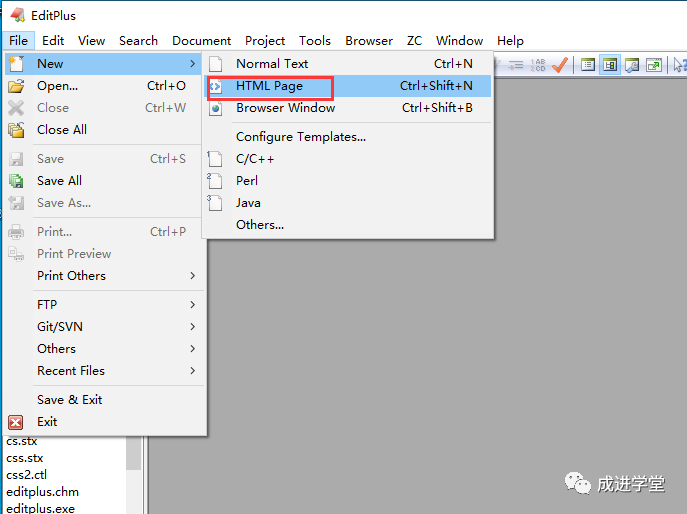Open the Tools menu
The height and width of the screenshot is (514, 687).
point(315,41)
